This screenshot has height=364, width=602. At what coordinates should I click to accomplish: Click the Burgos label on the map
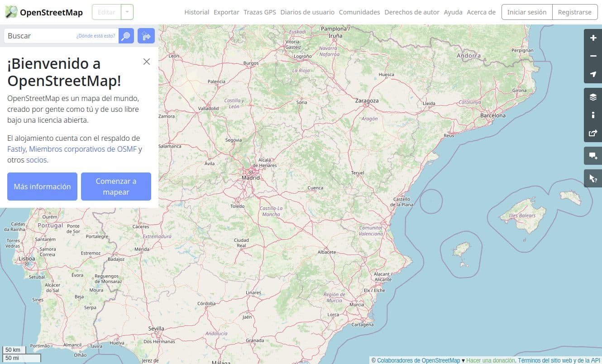(x=251, y=63)
